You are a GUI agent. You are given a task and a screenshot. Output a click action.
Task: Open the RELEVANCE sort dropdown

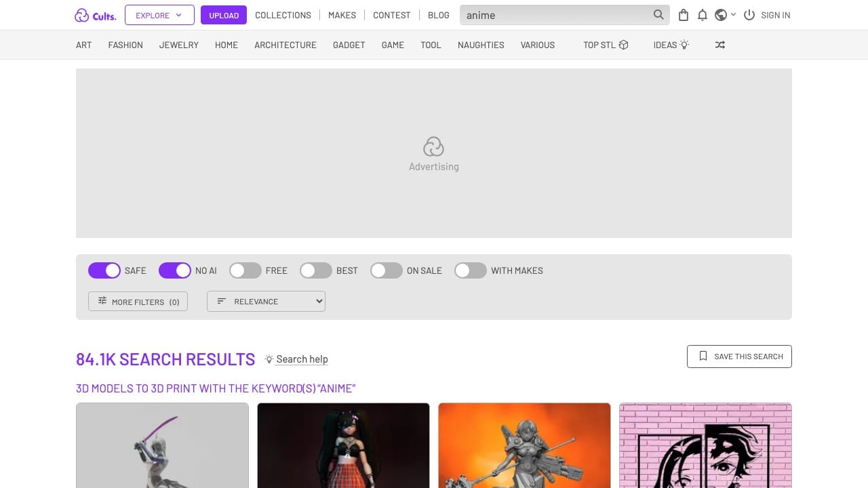265,301
